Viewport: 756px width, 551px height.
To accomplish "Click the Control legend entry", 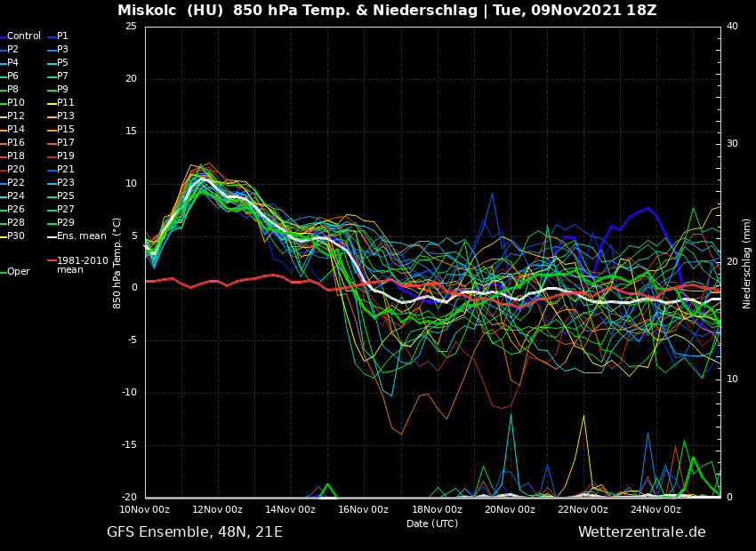I will [23, 36].
